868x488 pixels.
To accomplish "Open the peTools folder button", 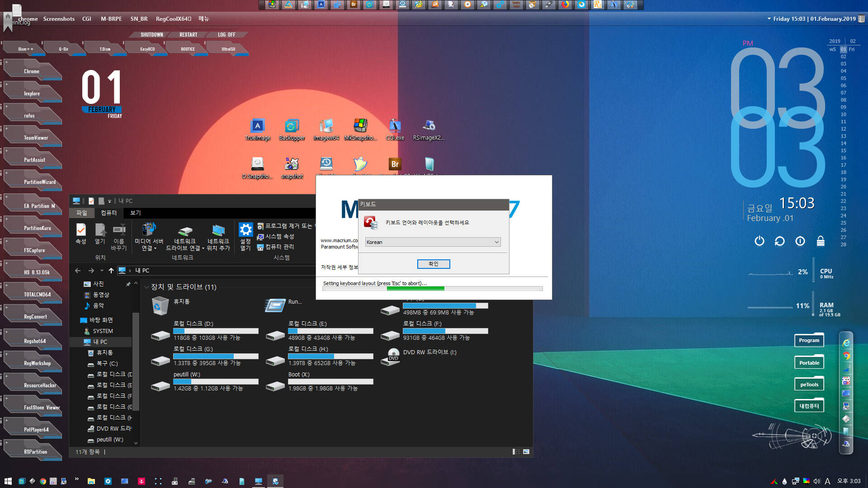I will (809, 385).
